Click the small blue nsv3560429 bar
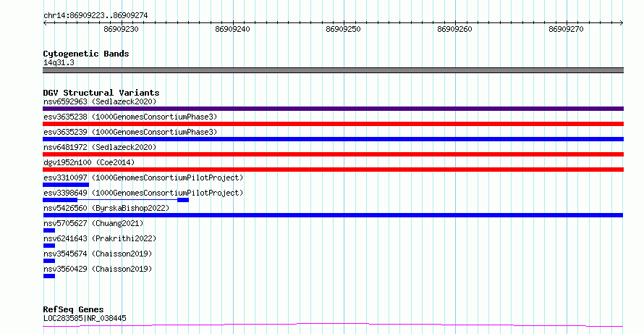This screenshot has height=334, width=644. (x=49, y=276)
